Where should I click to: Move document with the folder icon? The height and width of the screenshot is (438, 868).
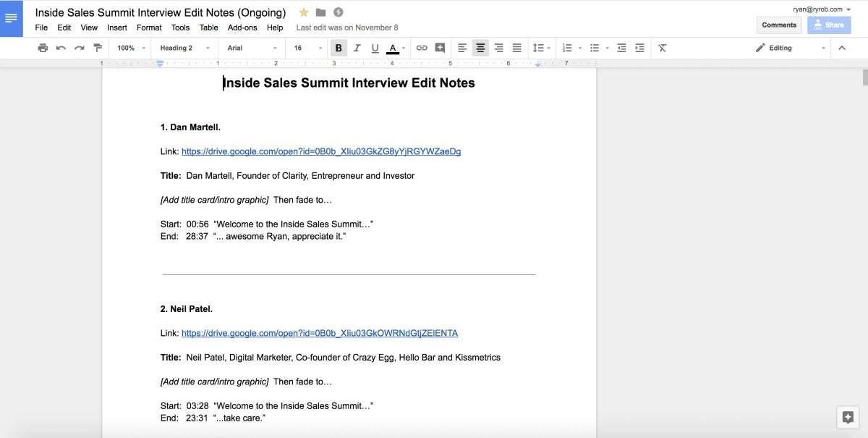click(320, 12)
